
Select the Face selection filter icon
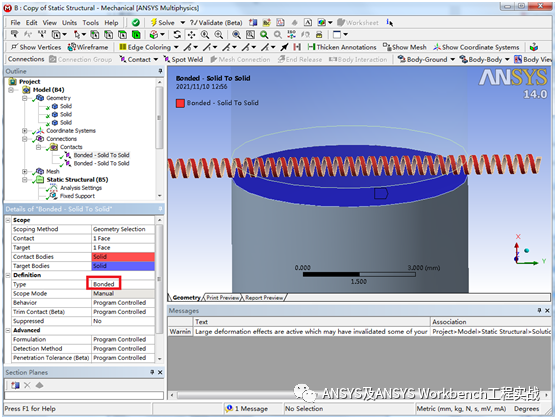122,35
